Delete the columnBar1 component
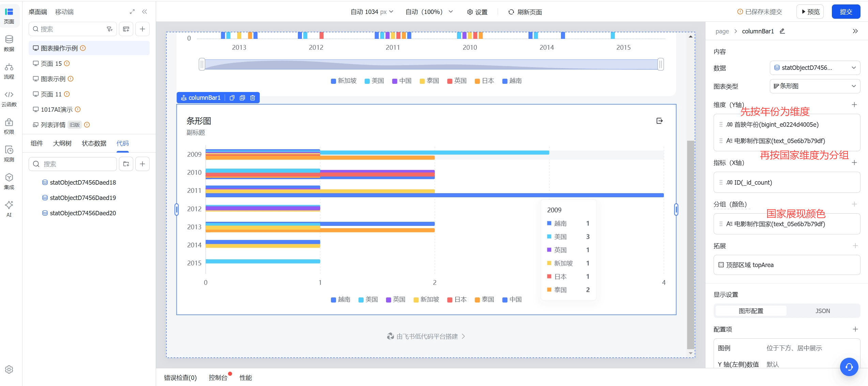 [x=253, y=98]
